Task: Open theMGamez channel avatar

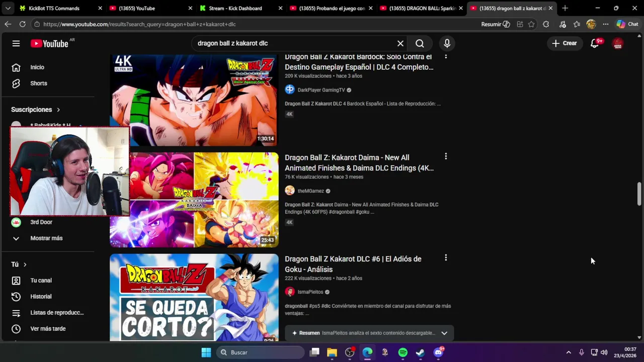Action: (x=290, y=191)
